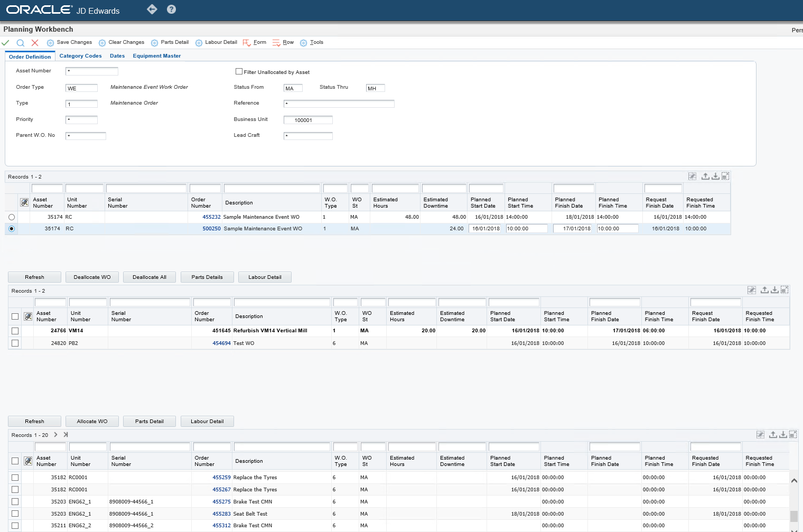Image resolution: width=803 pixels, height=532 pixels.
Task: Select the radio button for order 455232
Action: (x=12, y=217)
